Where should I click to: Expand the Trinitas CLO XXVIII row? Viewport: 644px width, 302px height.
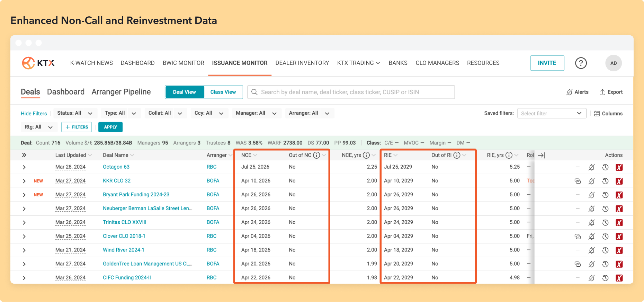tap(24, 223)
